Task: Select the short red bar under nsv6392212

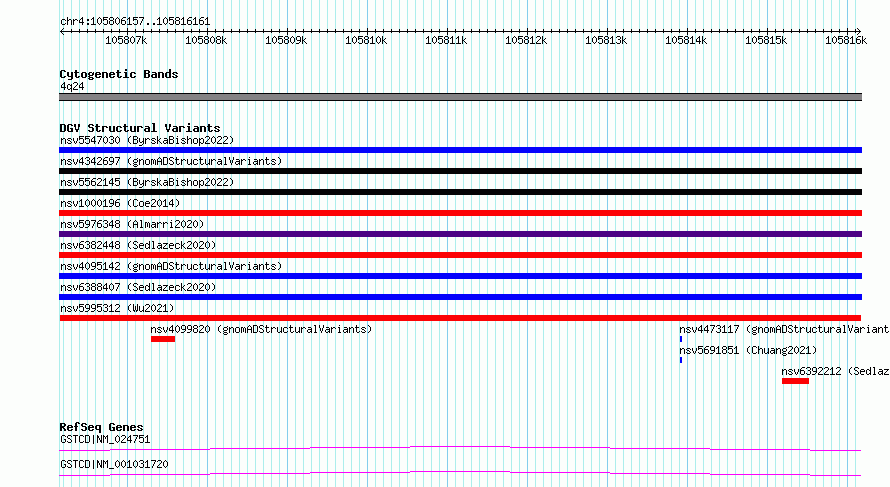Action: pyautogui.click(x=795, y=381)
